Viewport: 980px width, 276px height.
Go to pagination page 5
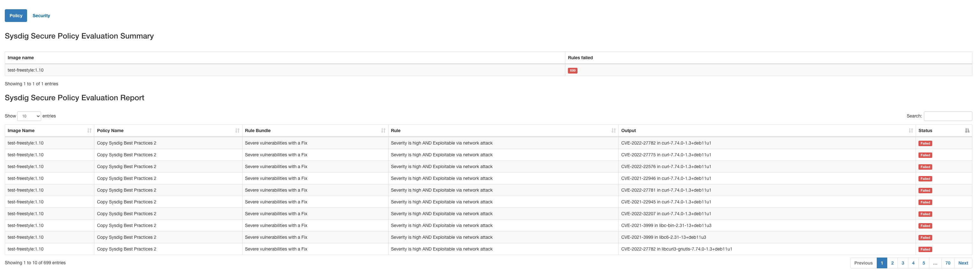tap(924, 263)
